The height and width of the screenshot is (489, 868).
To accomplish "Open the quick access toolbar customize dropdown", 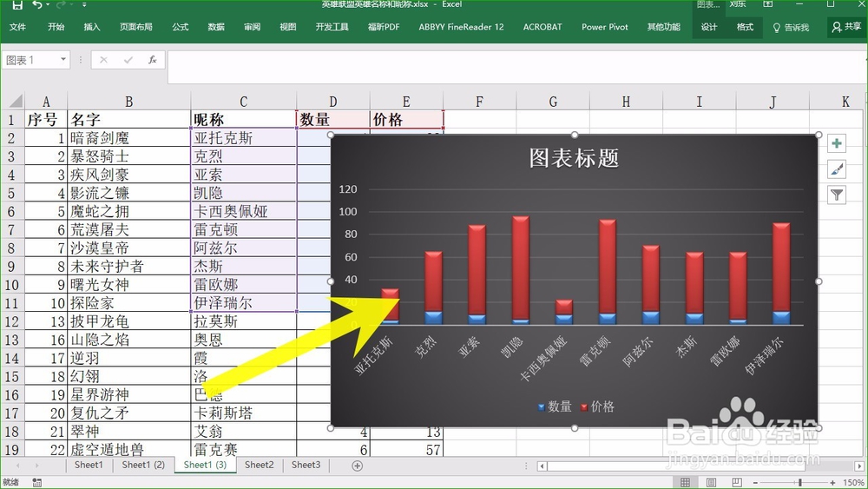I will [x=84, y=5].
